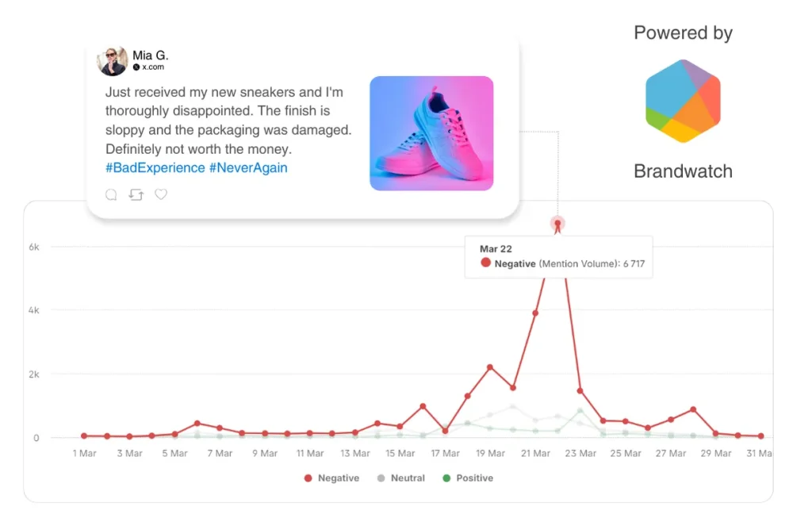Open the #NeverAgain hashtag link

pyautogui.click(x=248, y=168)
